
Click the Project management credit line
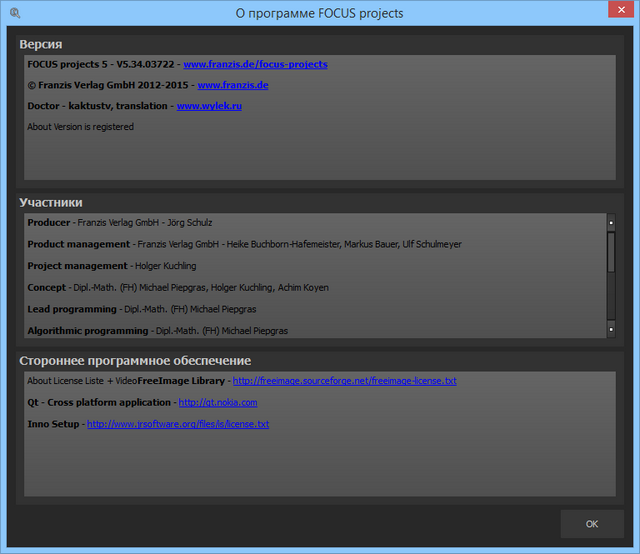pyautogui.click(x=112, y=266)
